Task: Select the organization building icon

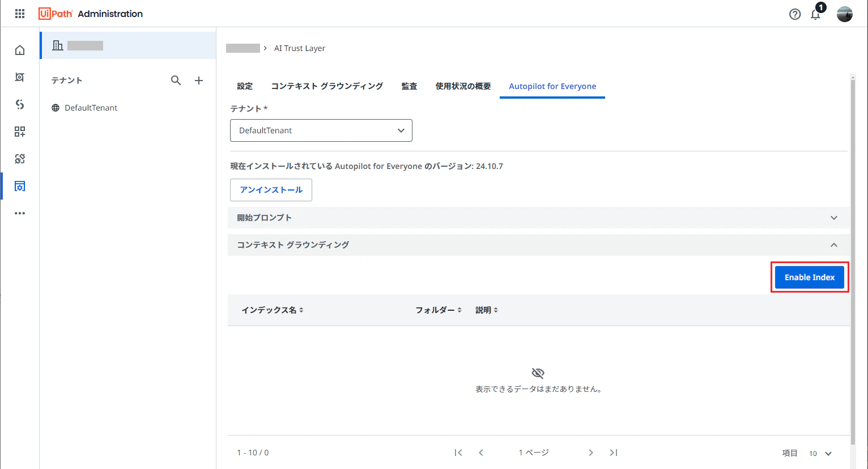Action: coord(58,45)
